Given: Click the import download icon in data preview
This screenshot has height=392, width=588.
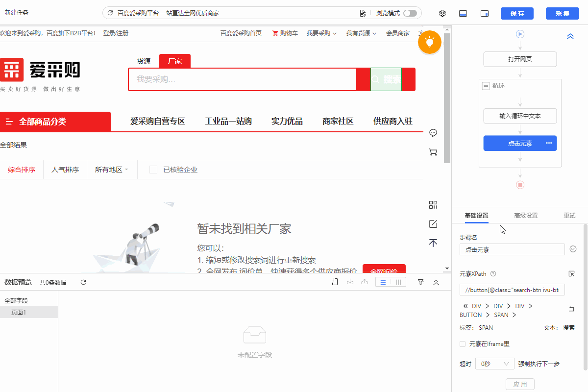Looking at the screenshot, I should click(350, 282).
